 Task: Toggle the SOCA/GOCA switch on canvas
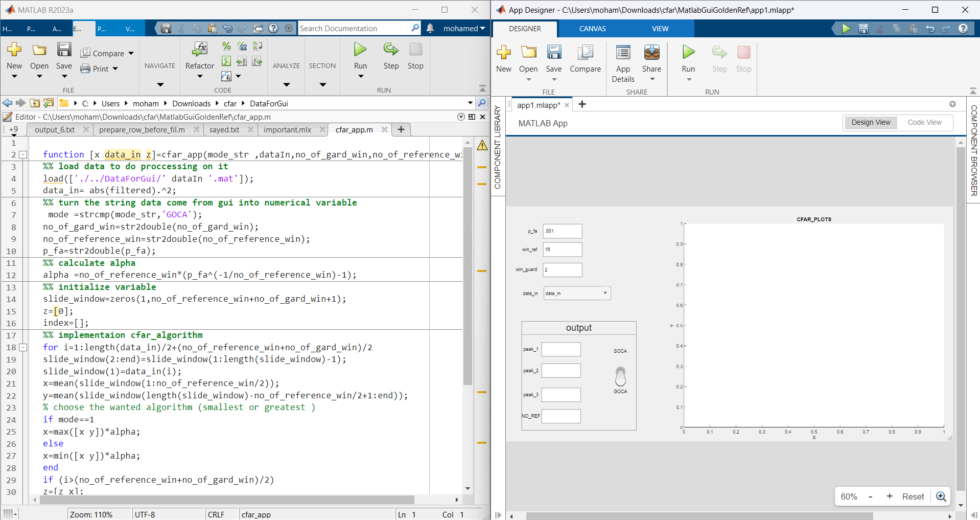[620, 376]
